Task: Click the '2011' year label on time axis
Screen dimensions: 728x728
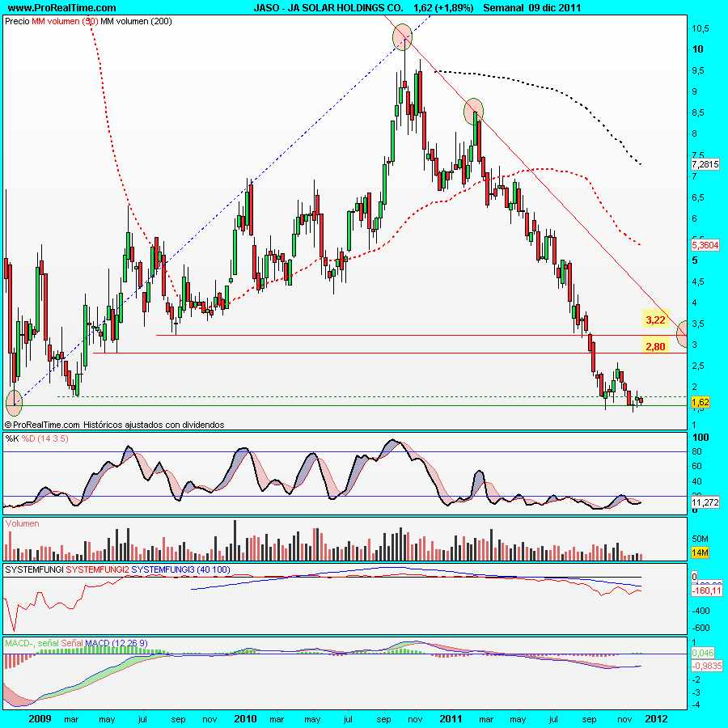Action: (451, 719)
